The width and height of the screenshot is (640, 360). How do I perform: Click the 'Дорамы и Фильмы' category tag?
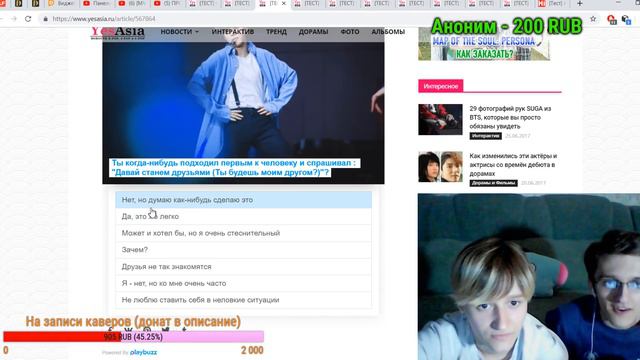pyautogui.click(x=493, y=183)
